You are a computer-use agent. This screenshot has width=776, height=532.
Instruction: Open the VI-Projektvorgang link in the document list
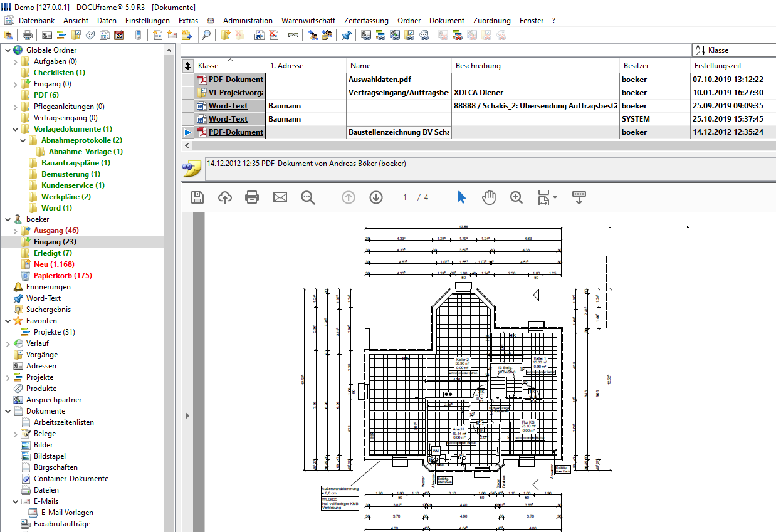click(236, 93)
